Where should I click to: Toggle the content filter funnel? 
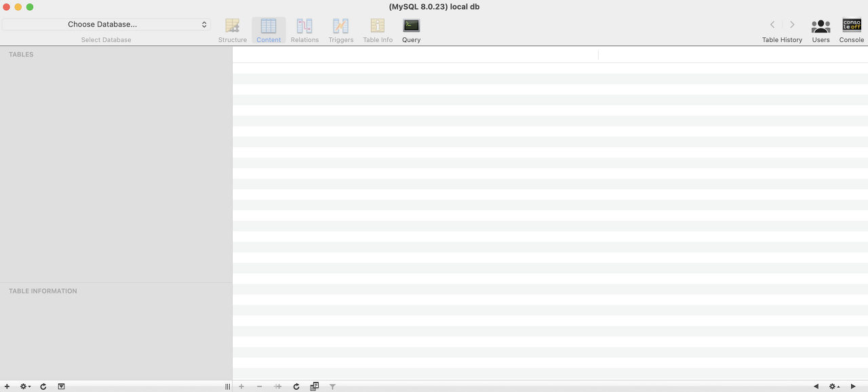pyautogui.click(x=333, y=387)
